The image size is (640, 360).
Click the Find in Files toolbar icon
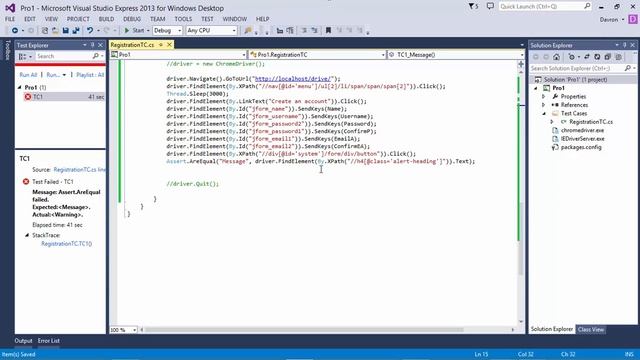248,31
